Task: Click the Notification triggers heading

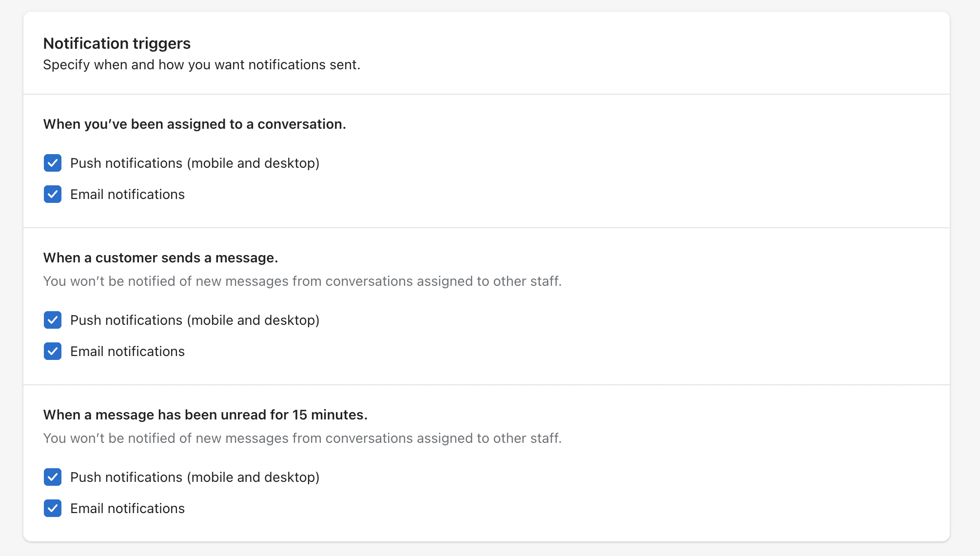Action: (117, 43)
